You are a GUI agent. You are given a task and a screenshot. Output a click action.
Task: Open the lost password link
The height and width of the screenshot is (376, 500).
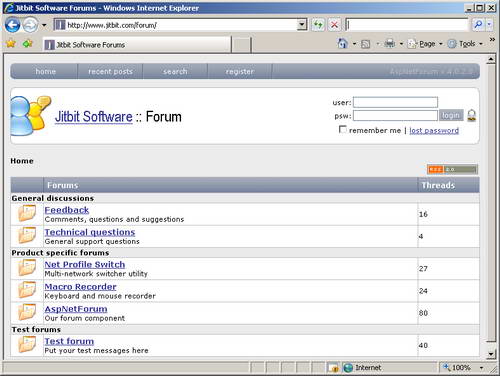coord(434,130)
